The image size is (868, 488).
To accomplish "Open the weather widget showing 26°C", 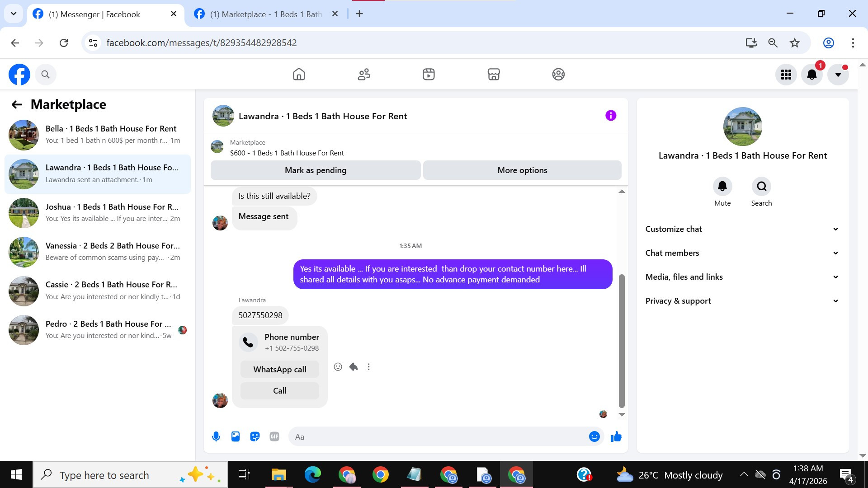I will tap(670, 475).
